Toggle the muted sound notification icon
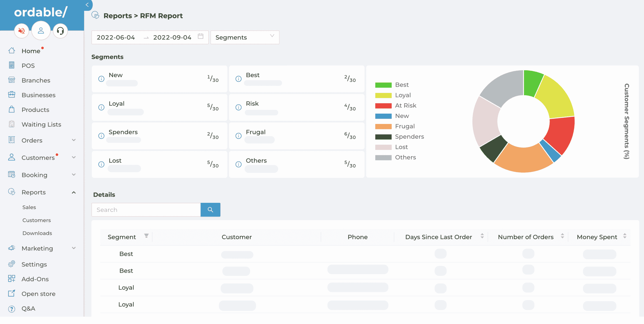Viewport: 644px width, 324px height. [22, 31]
